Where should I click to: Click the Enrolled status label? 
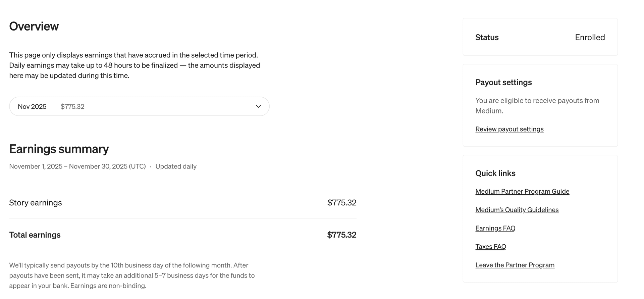pyautogui.click(x=590, y=37)
